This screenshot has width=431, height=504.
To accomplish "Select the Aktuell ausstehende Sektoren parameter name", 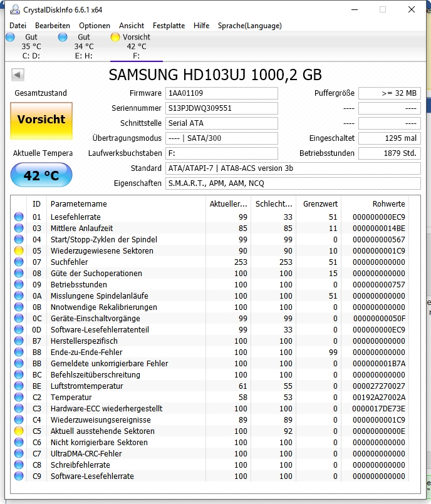I will [103, 431].
